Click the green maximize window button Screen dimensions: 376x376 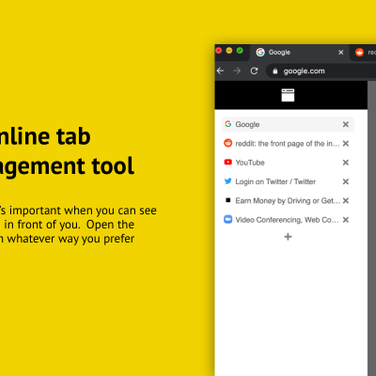tap(240, 51)
